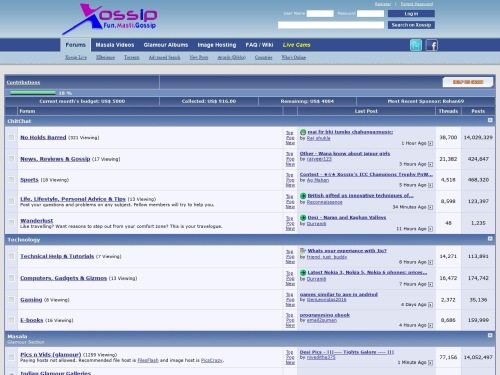
Task: Open the Forgot Password link
Action: [x=417, y=4]
